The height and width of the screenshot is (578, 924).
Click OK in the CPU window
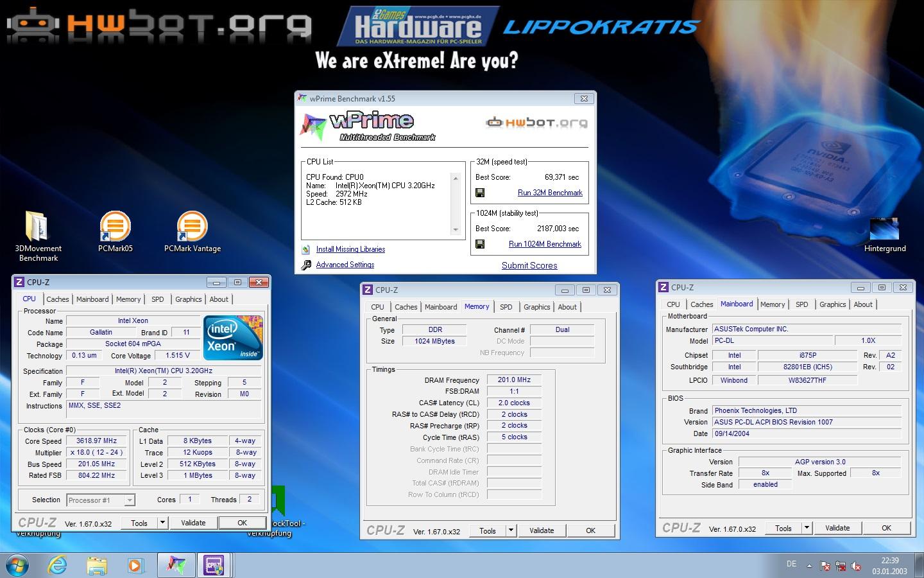click(x=242, y=523)
